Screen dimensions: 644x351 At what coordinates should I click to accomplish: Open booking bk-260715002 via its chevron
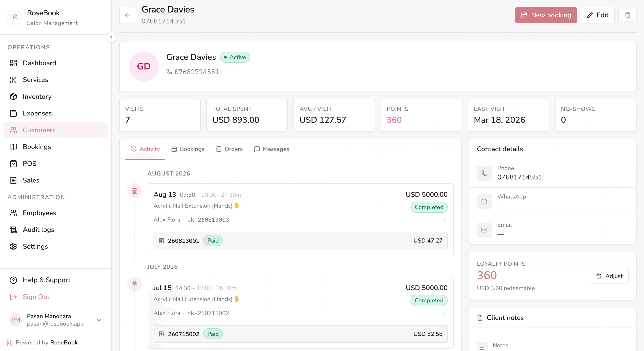pyautogui.click(x=444, y=313)
